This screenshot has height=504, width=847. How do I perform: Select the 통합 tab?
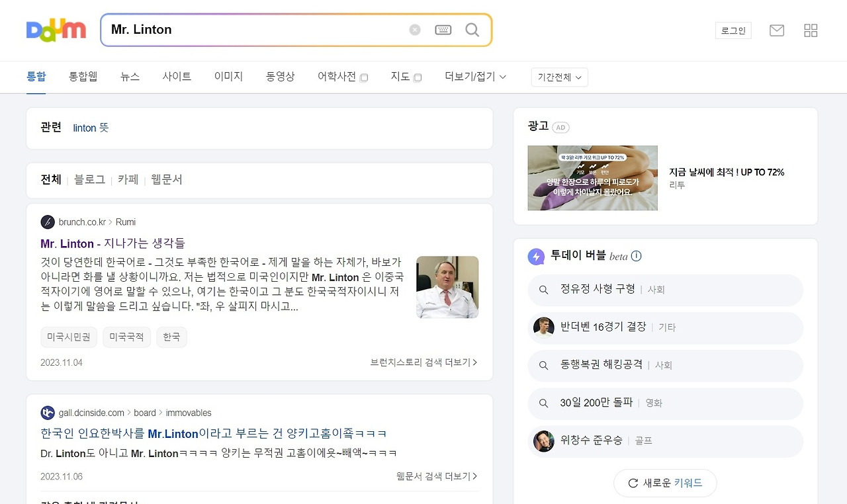tap(36, 77)
